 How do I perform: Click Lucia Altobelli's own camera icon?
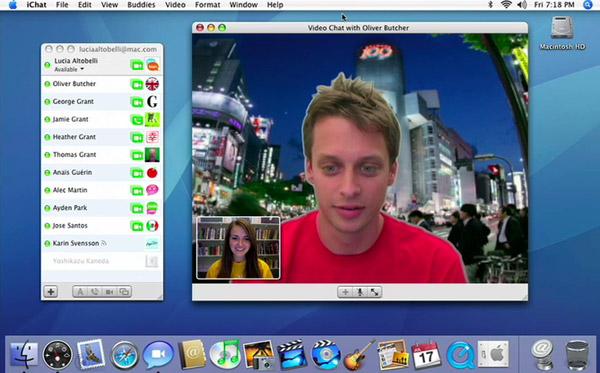[137, 65]
